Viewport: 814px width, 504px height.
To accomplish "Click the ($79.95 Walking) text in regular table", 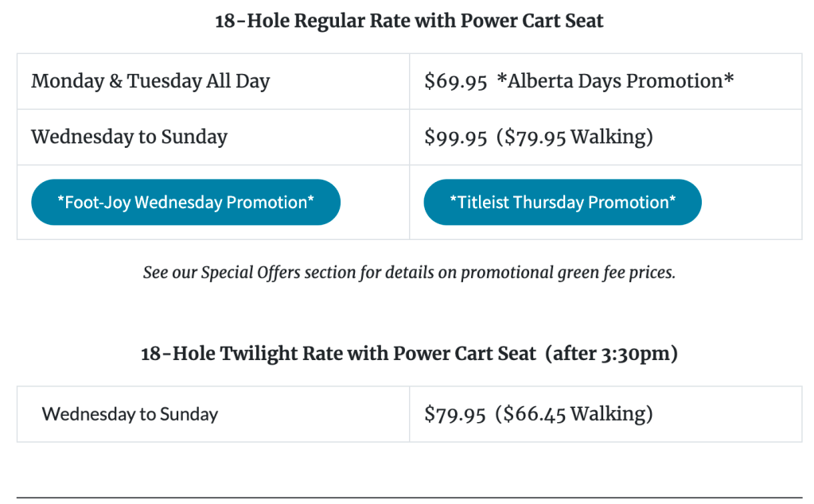I will coord(574,137).
